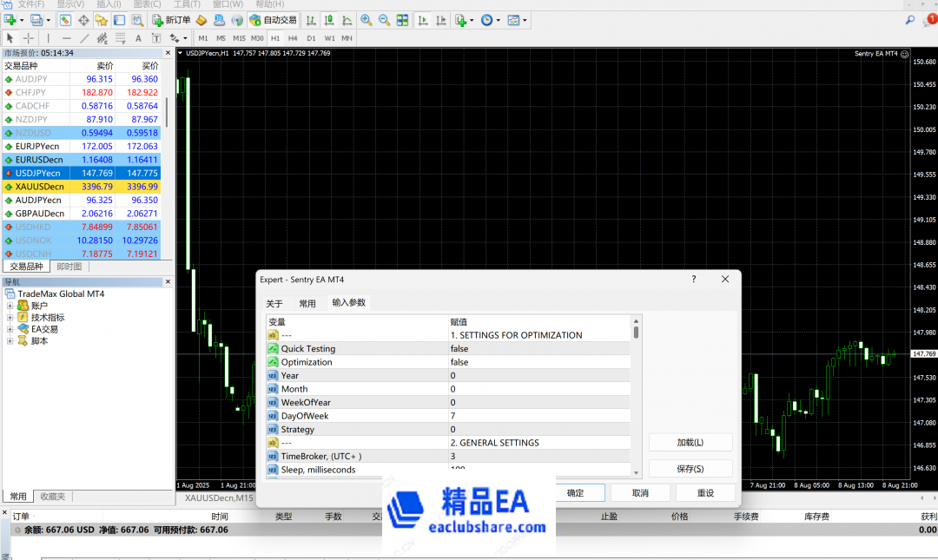
Task: Toggle the AutoTrading (自动交易) button
Action: [x=272, y=20]
